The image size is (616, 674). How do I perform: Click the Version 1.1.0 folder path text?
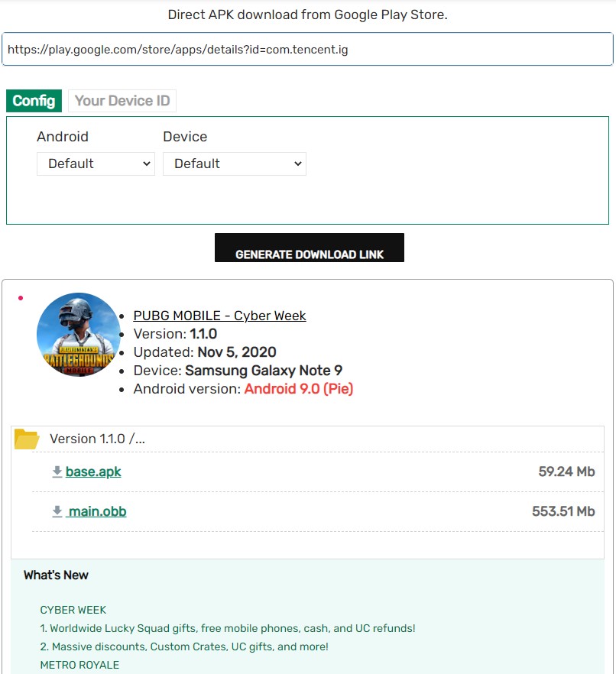(97, 439)
